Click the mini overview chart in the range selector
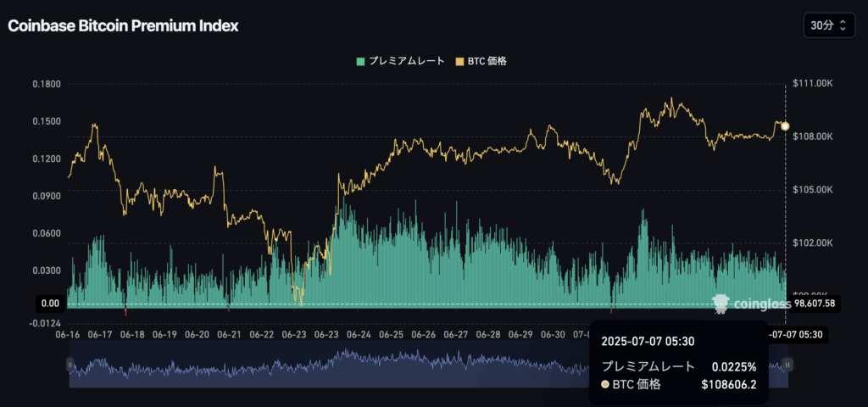 coord(428,364)
